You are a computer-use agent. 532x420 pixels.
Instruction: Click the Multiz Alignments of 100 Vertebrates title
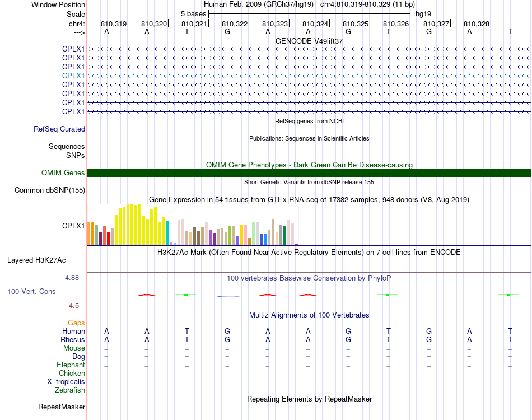point(309,315)
